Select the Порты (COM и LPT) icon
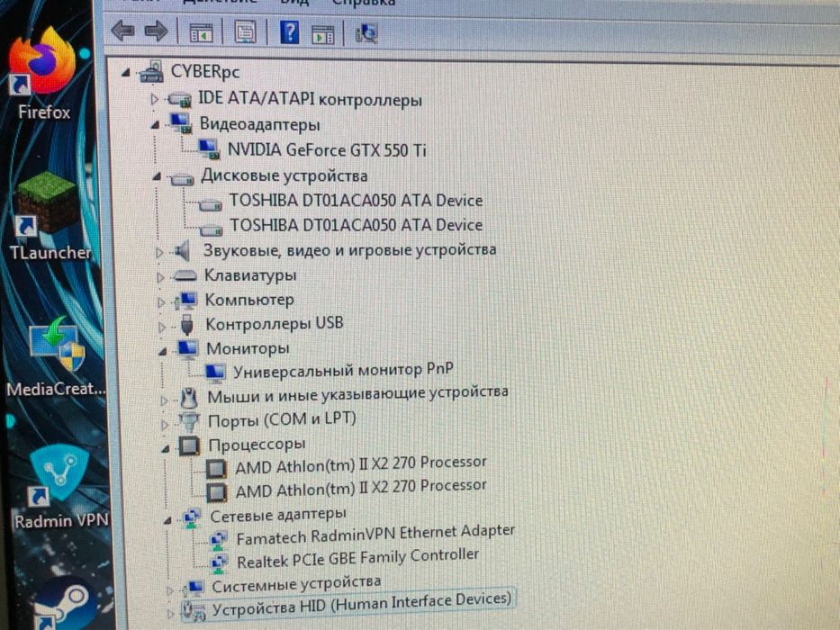 pos(188,421)
